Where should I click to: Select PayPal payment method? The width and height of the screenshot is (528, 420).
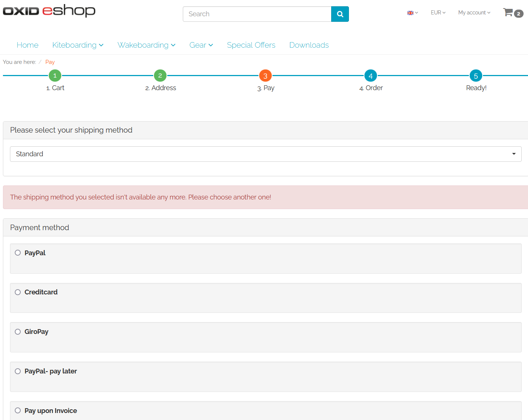(18, 253)
